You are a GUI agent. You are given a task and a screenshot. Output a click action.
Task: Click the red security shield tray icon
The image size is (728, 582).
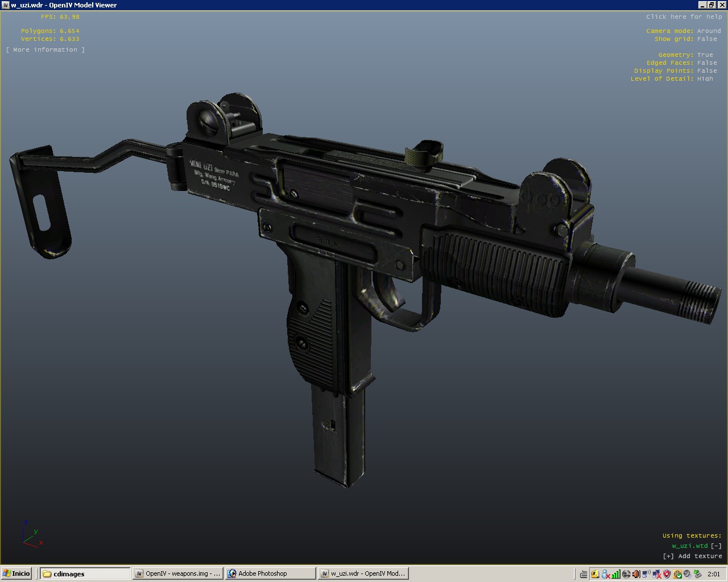667,574
